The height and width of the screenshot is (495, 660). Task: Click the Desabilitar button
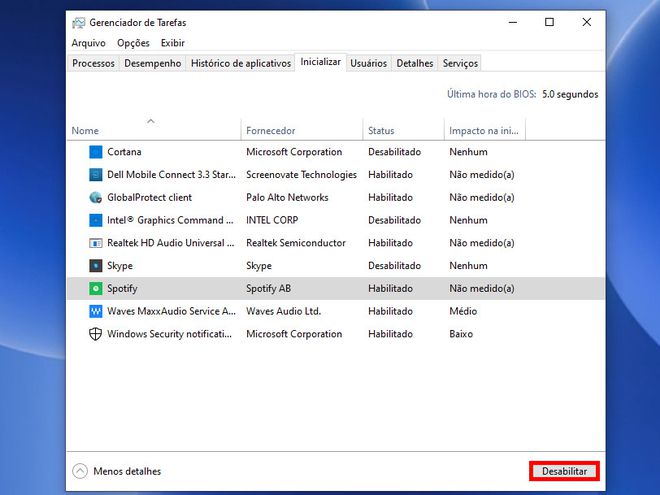pyautogui.click(x=564, y=471)
